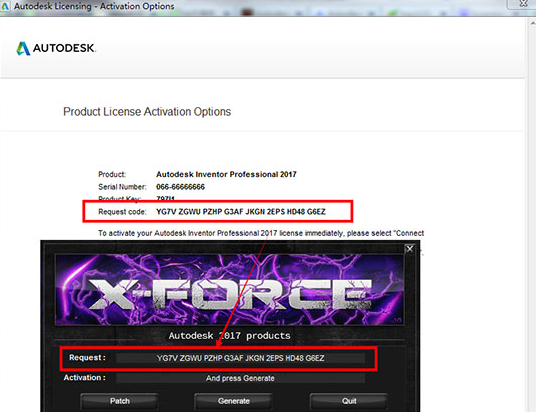Click the Serial Number value 066-66666666
Screen dimensions: 536x412
pos(180,187)
